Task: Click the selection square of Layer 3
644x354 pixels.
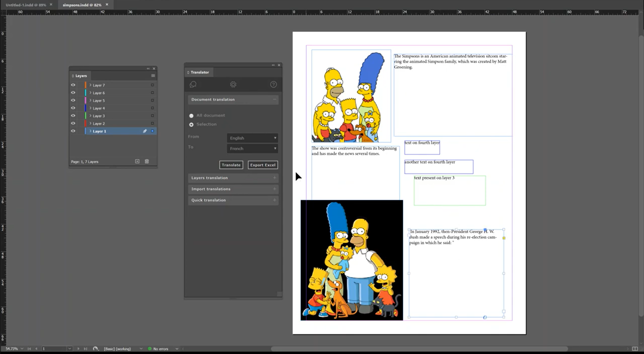Action: 153,116
